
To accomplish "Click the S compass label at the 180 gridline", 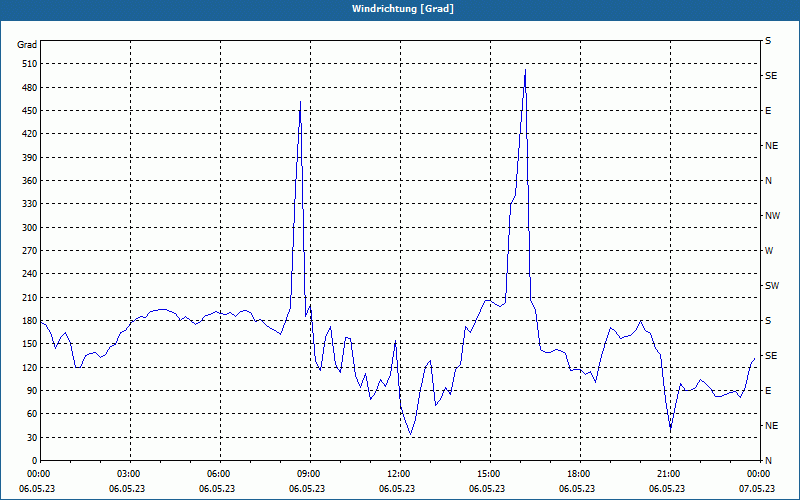I will (768, 321).
